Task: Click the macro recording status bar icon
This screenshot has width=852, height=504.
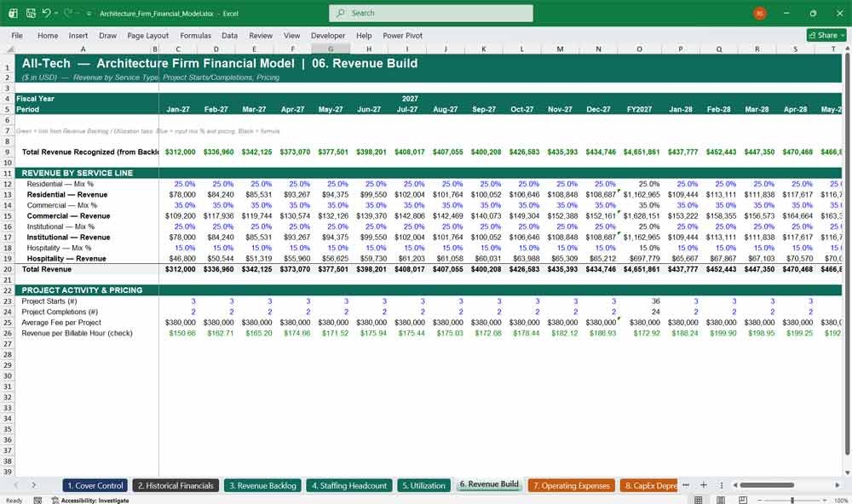Action: coord(37,501)
